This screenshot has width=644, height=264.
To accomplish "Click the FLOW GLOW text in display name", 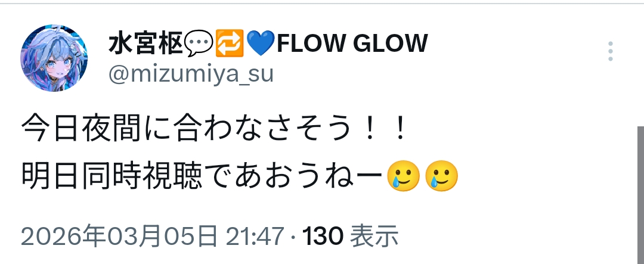I will click(352, 44).
